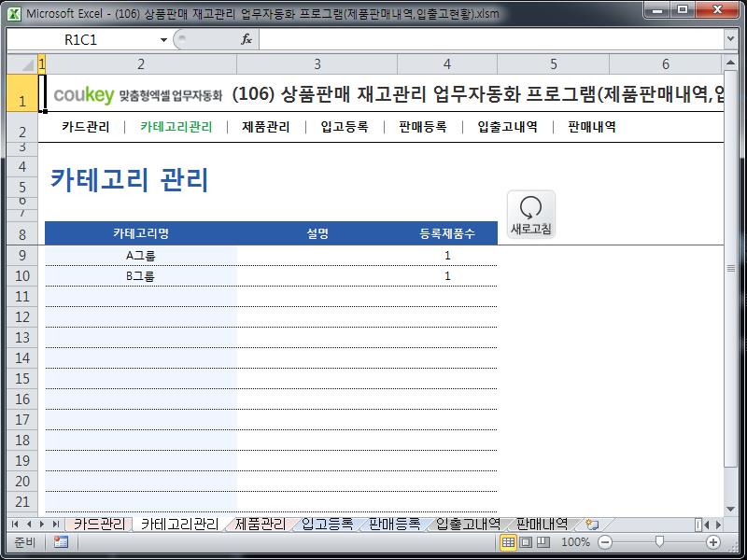Select column header 3
This screenshot has width=747, height=560.
(x=317, y=63)
